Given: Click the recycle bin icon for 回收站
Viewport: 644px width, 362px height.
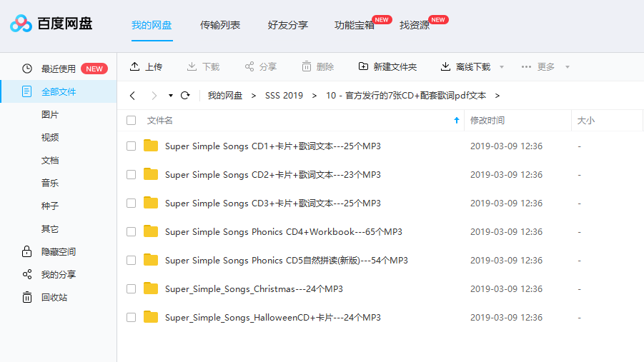Looking at the screenshot, I should [x=27, y=297].
